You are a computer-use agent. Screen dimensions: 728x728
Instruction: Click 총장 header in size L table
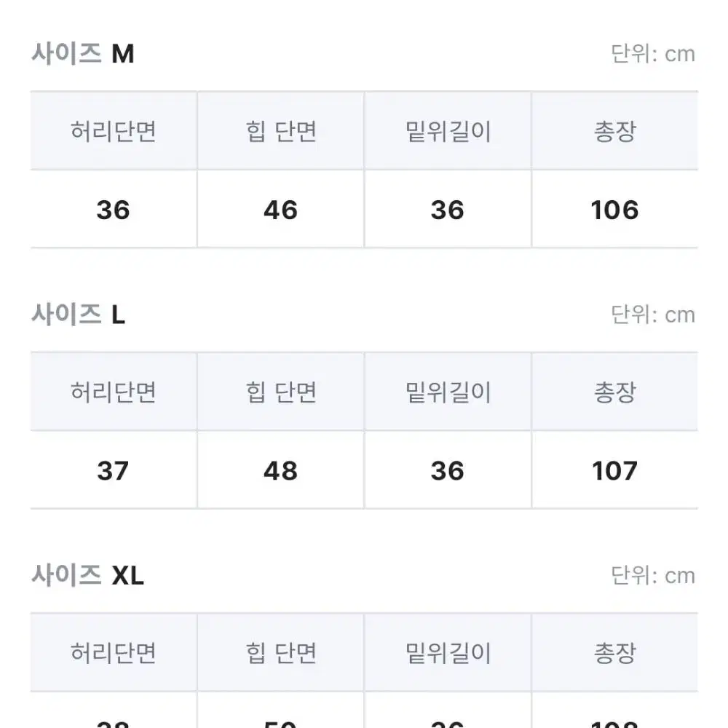(x=615, y=392)
